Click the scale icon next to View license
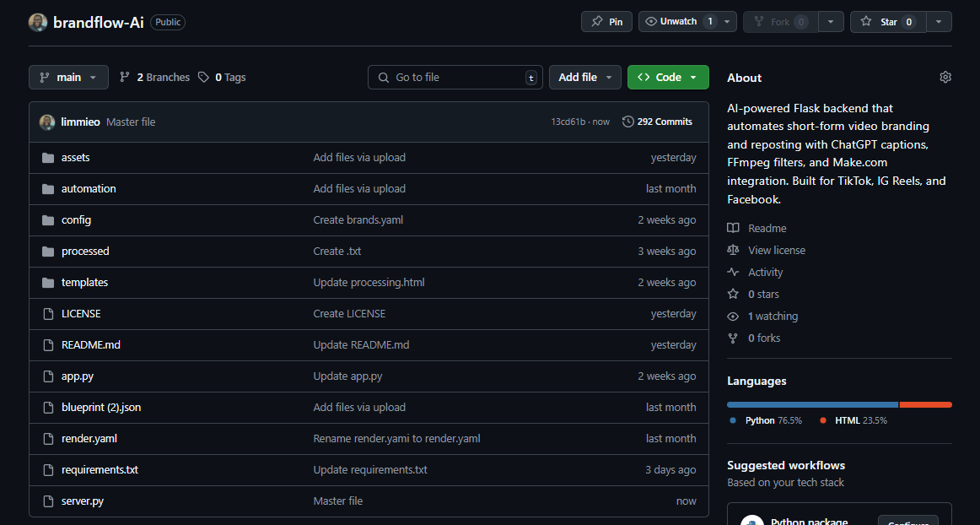The width and height of the screenshot is (980, 525). 733,251
